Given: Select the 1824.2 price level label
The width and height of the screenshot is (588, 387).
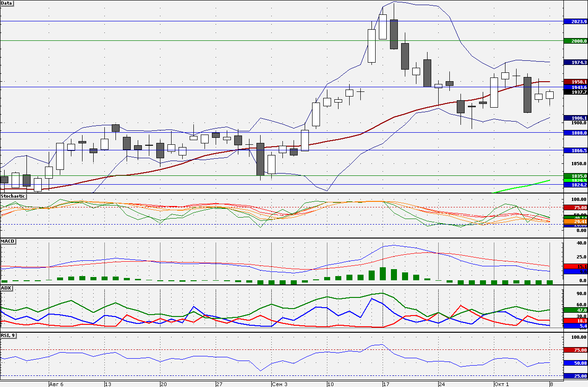Looking at the screenshot, I should point(575,185).
